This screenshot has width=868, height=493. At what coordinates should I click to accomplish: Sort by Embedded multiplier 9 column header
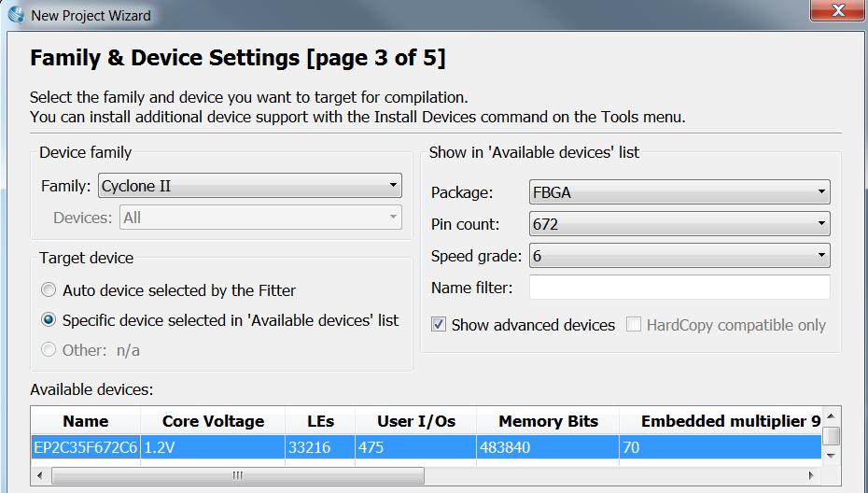721,421
